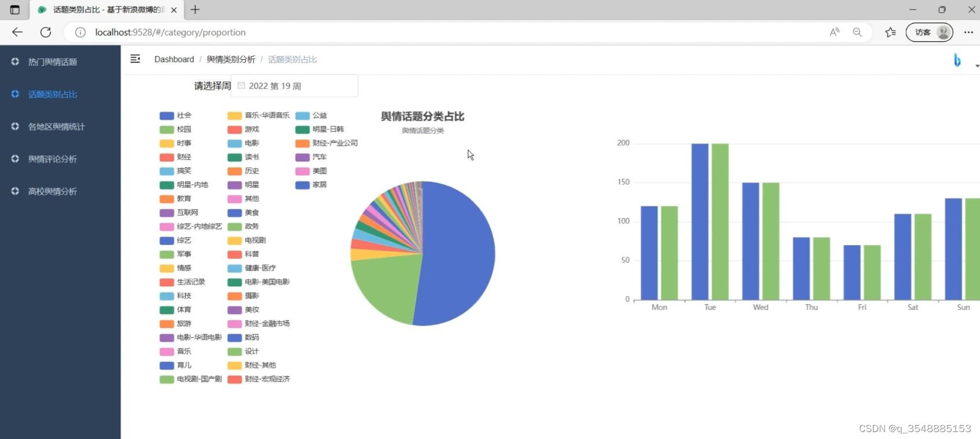
Task: Open the Bing sidebar icon
Action: click(957, 60)
